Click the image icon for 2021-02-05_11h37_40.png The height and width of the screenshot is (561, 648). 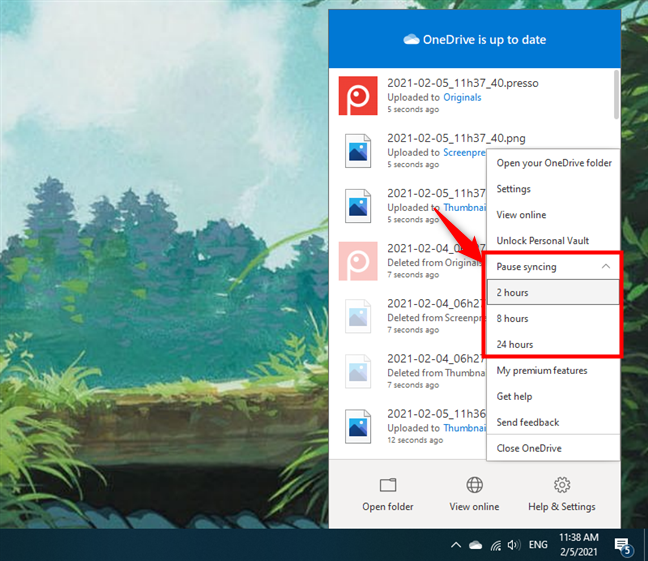click(x=358, y=150)
